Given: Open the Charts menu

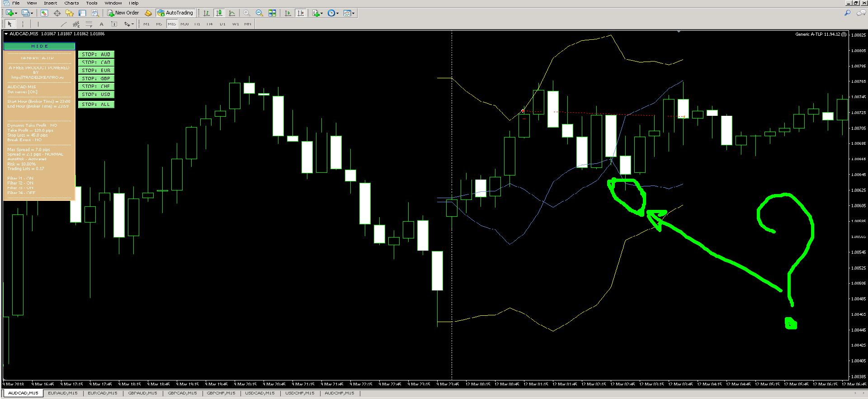Looking at the screenshot, I should 71,3.
